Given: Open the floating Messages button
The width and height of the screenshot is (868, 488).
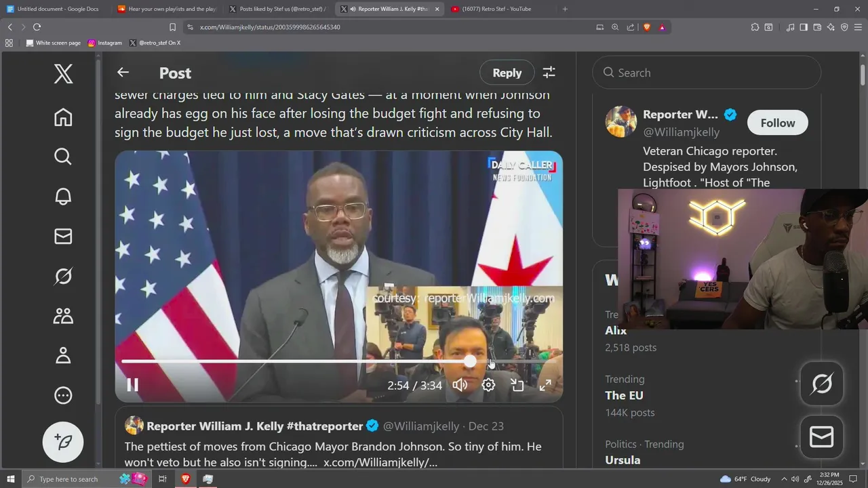Looking at the screenshot, I should [822, 437].
